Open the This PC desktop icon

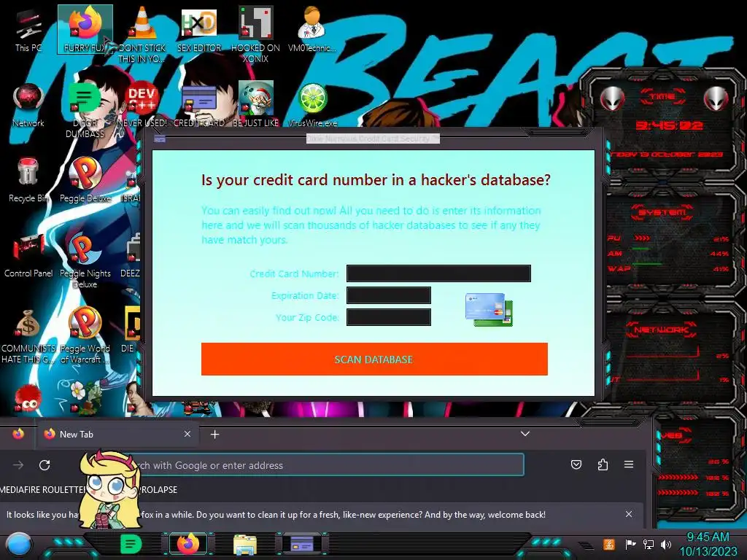tap(28, 29)
